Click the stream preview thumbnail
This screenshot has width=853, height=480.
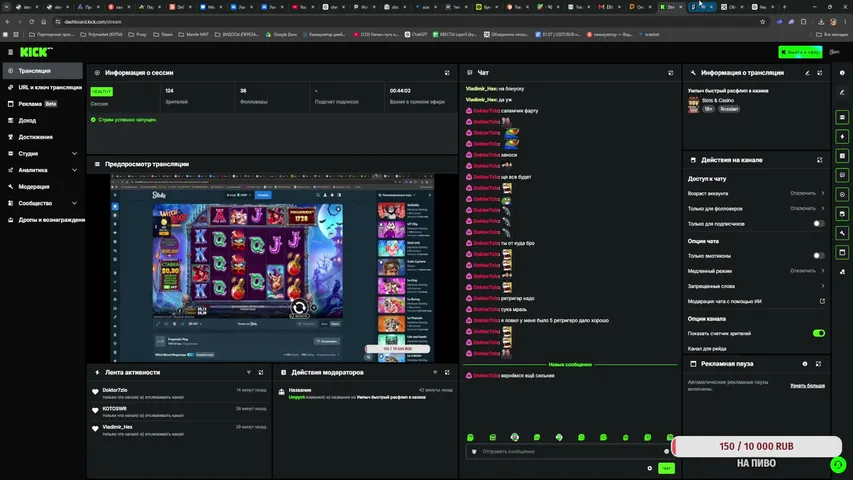272,268
